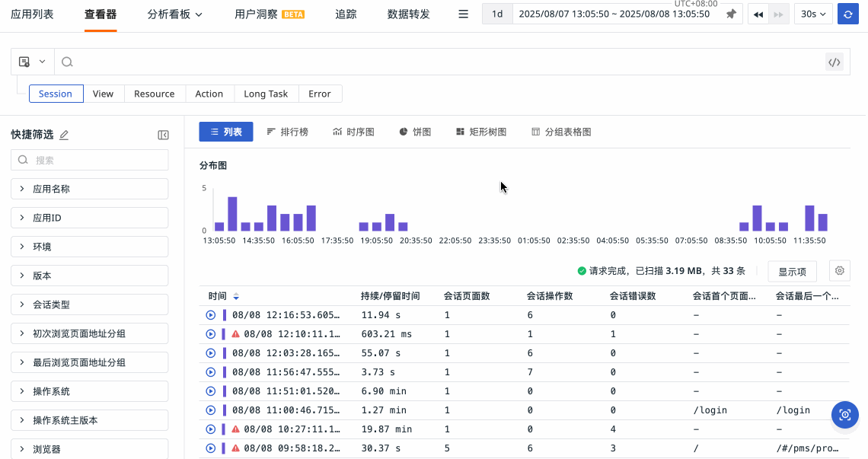868x459 pixels.
Task: Click the floating screenshot capture icon
Action: (844, 415)
